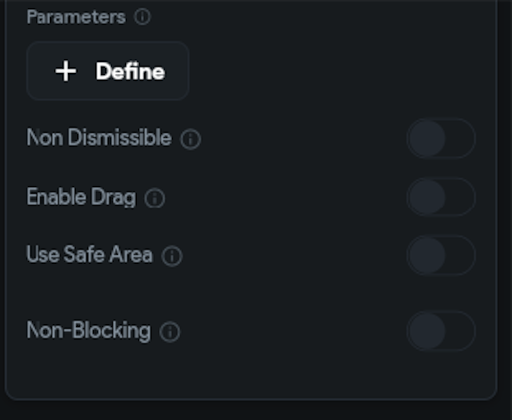512x420 pixels.
Task: Click the Parameters section label
Action: tap(76, 17)
